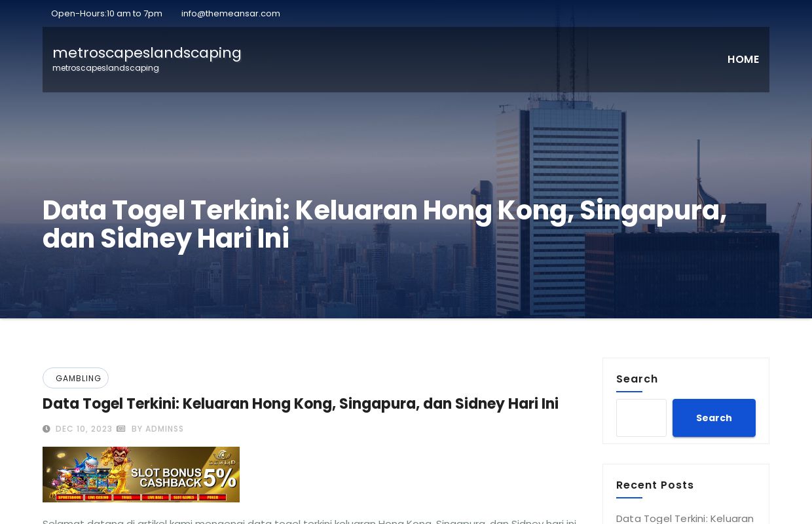Click the Recent Posts heading
812x524 pixels.
[655, 485]
